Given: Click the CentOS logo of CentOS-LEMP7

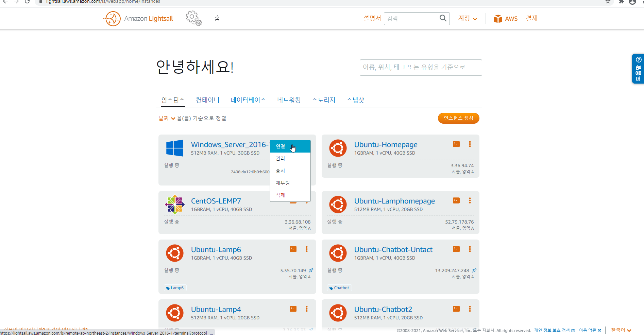Looking at the screenshot, I should coord(175,205).
